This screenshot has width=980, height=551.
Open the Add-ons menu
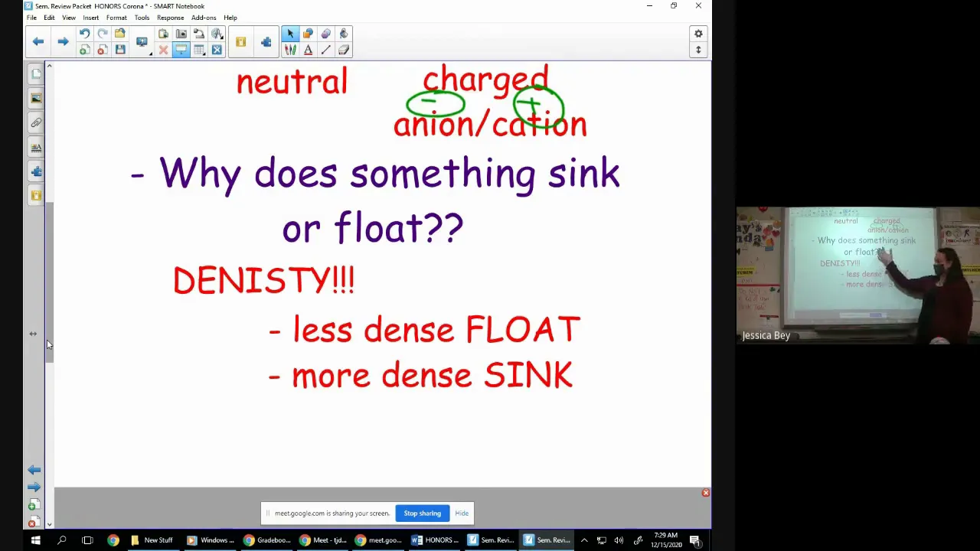(204, 18)
